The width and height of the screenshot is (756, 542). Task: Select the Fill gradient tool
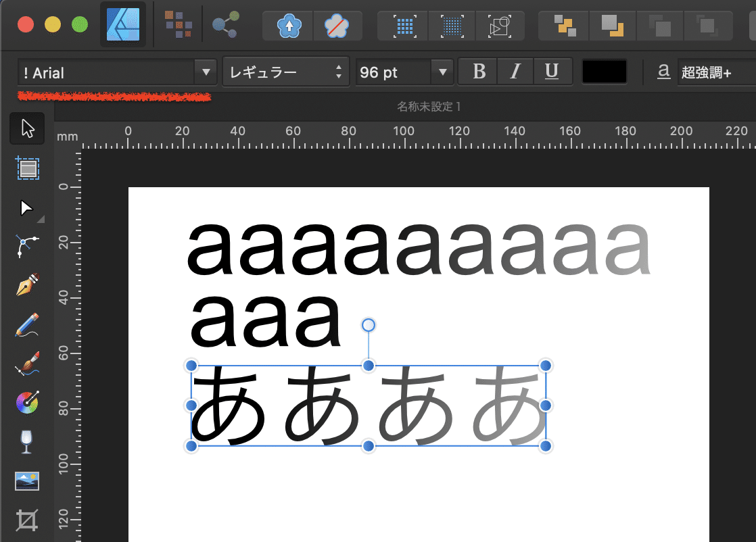28,402
